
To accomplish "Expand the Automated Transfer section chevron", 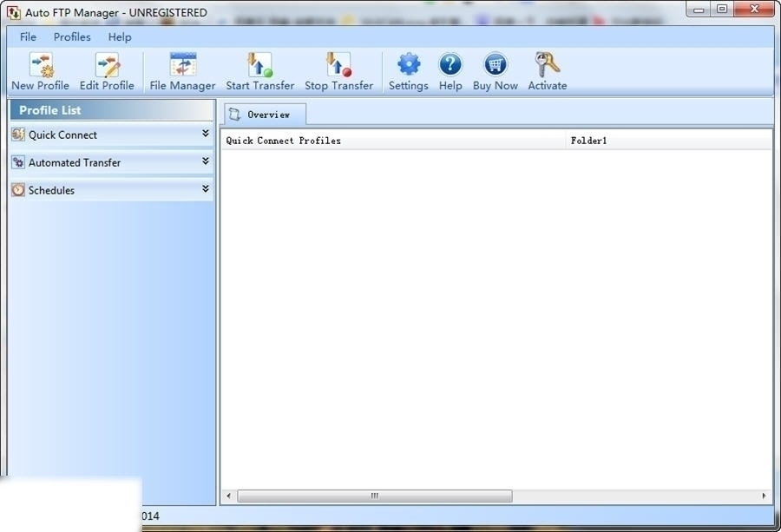I will coord(205,161).
